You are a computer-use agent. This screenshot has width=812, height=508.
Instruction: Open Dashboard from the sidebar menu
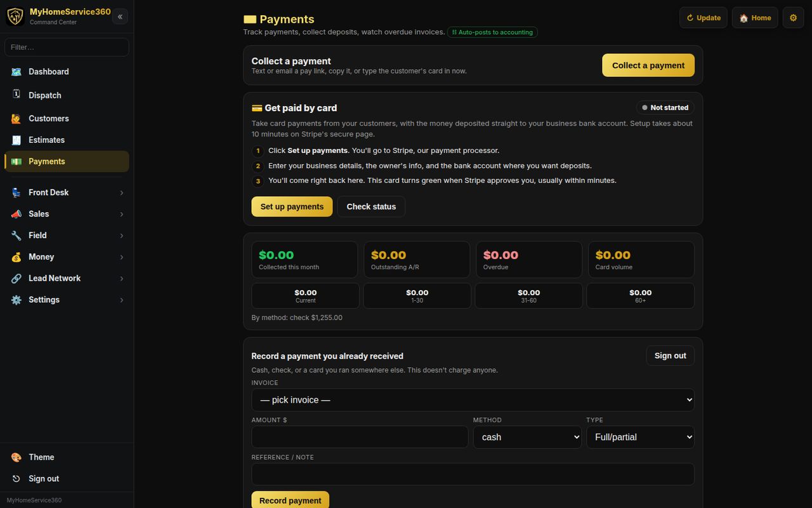[67, 72]
